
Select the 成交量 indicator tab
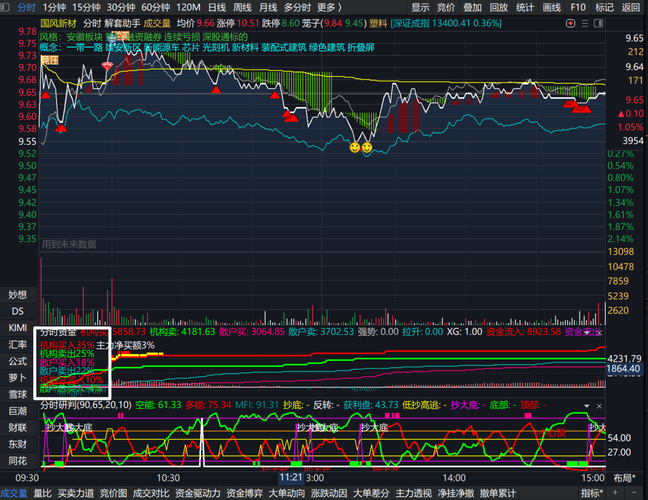pos(14,493)
